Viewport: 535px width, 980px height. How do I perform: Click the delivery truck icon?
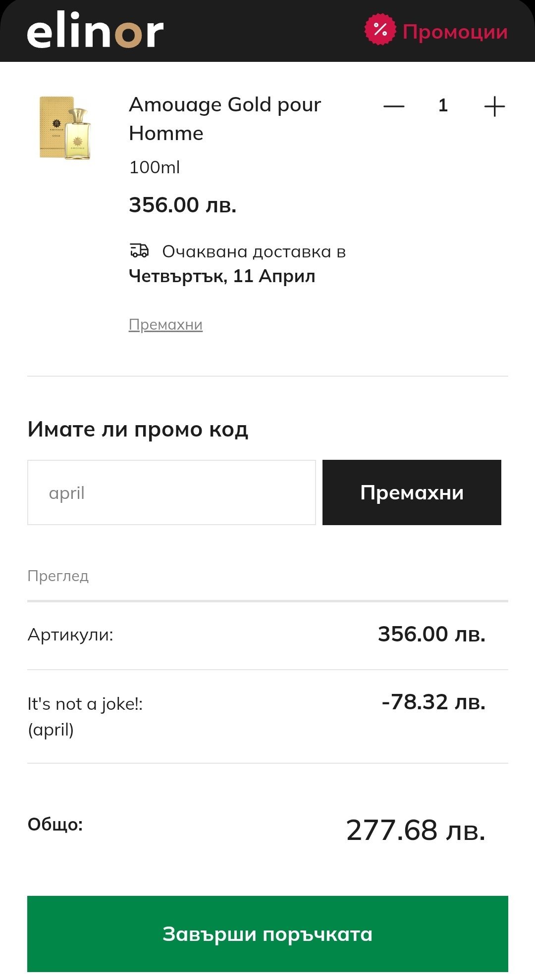coord(139,251)
